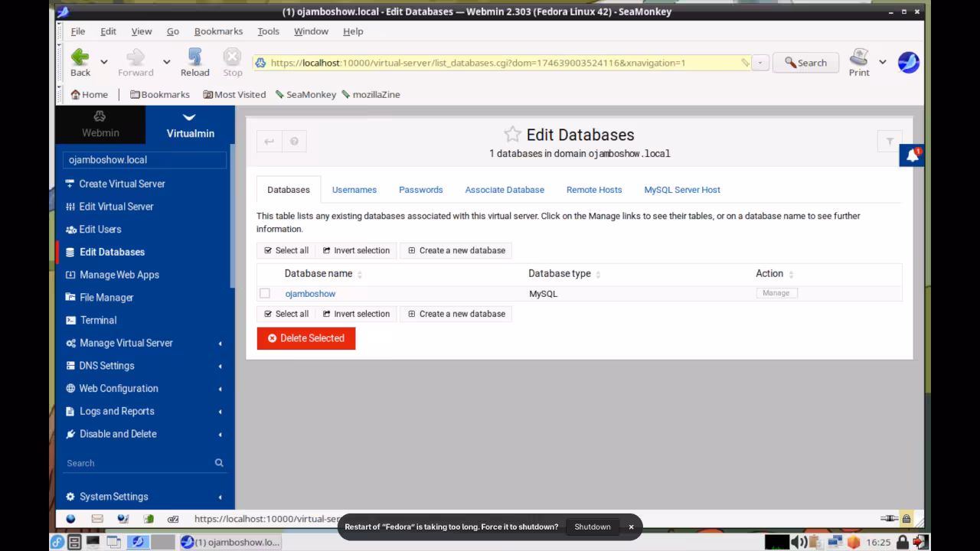Click the Delete Selected button
Viewport: 980px width, 551px height.
tap(306, 338)
